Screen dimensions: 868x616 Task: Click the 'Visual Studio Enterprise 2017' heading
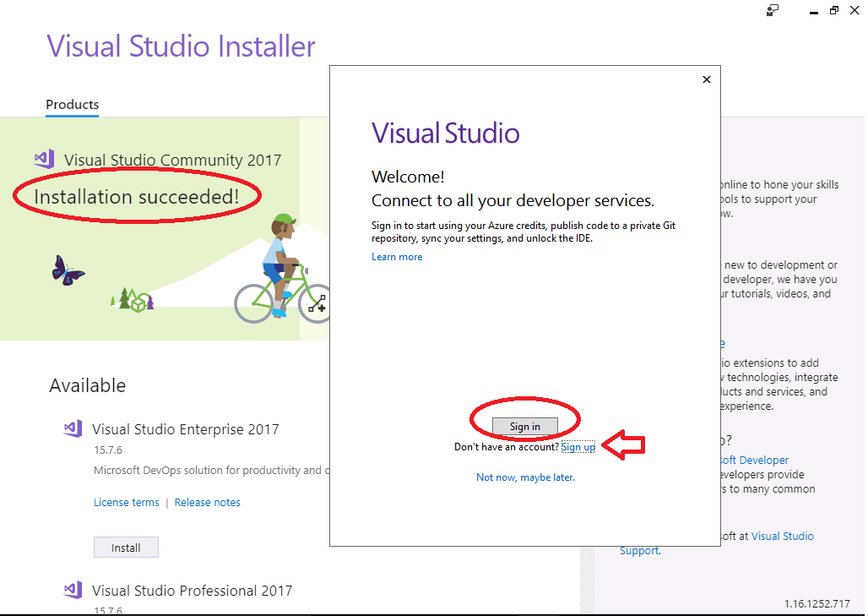(x=186, y=429)
